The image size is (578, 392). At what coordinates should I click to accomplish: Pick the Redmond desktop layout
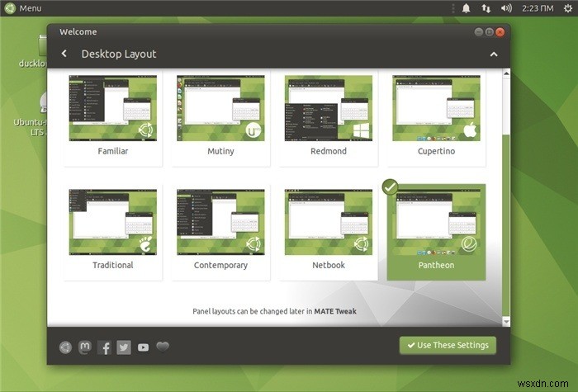coord(329,118)
